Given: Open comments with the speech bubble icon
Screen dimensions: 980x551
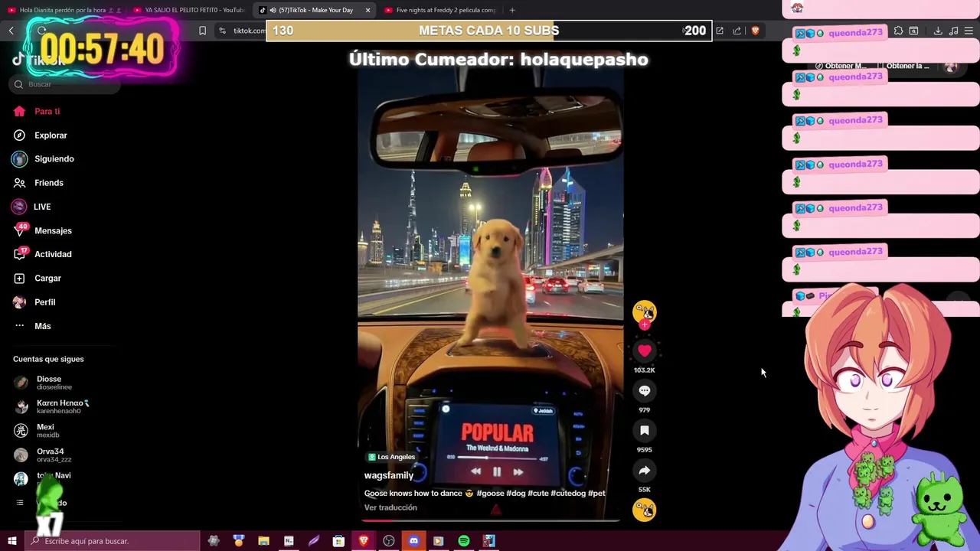Looking at the screenshot, I should [645, 391].
